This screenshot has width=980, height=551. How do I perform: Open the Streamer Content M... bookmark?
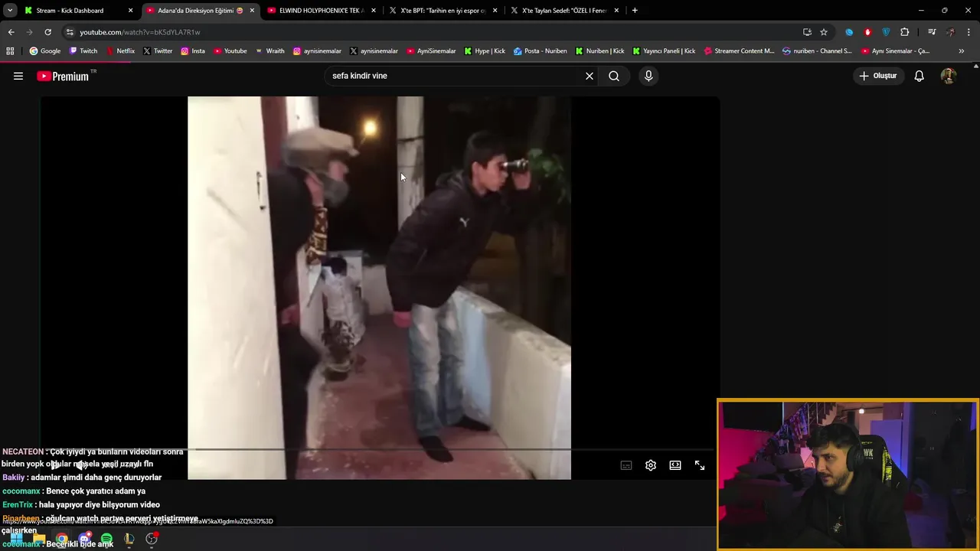[x=739, y=51]
